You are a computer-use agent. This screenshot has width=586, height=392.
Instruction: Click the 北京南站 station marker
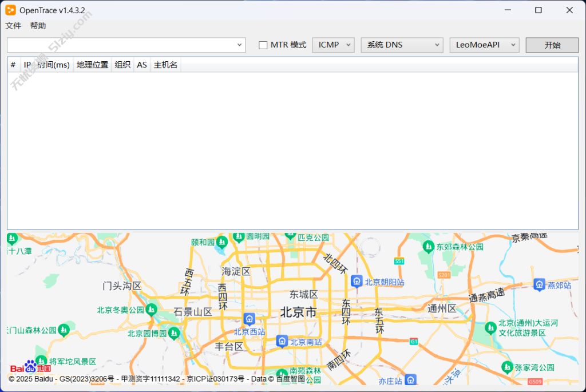pyautogui.click(x=282, y=341)
